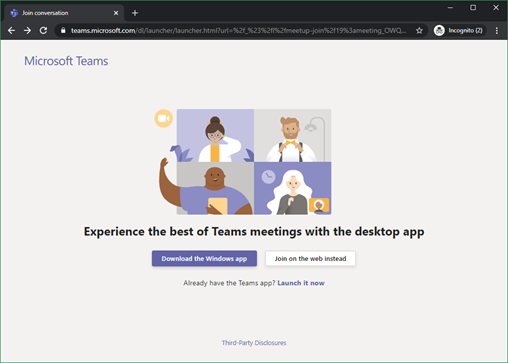Image resolution: width=508 pixels, height=363 pixels.
Task: Click 'Experience the best of Teams meetings' heading
Action: tap(254, 232)
